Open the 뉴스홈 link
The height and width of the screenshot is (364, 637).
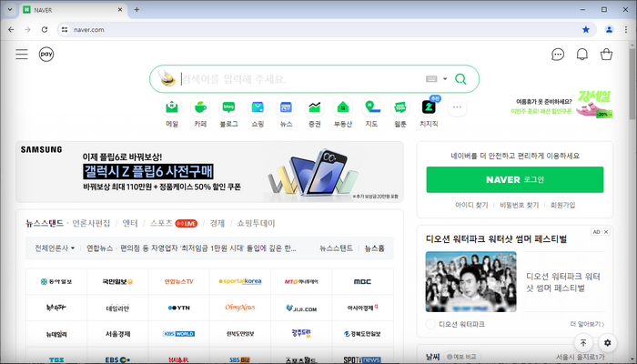point(374,248)
